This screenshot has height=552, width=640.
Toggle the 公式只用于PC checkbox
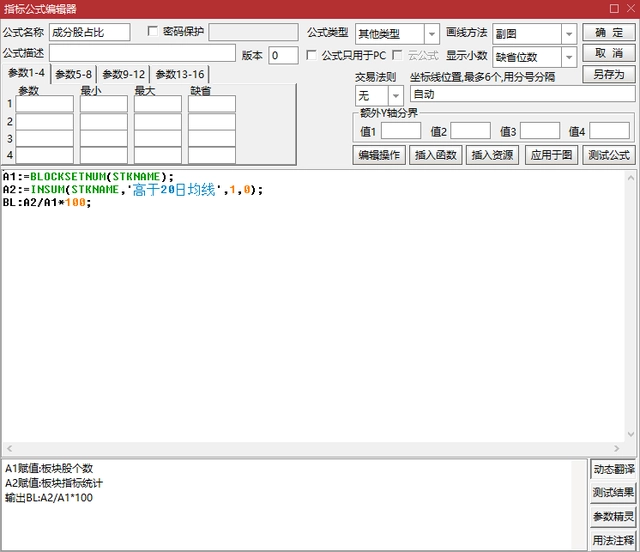tap(311, 55)
